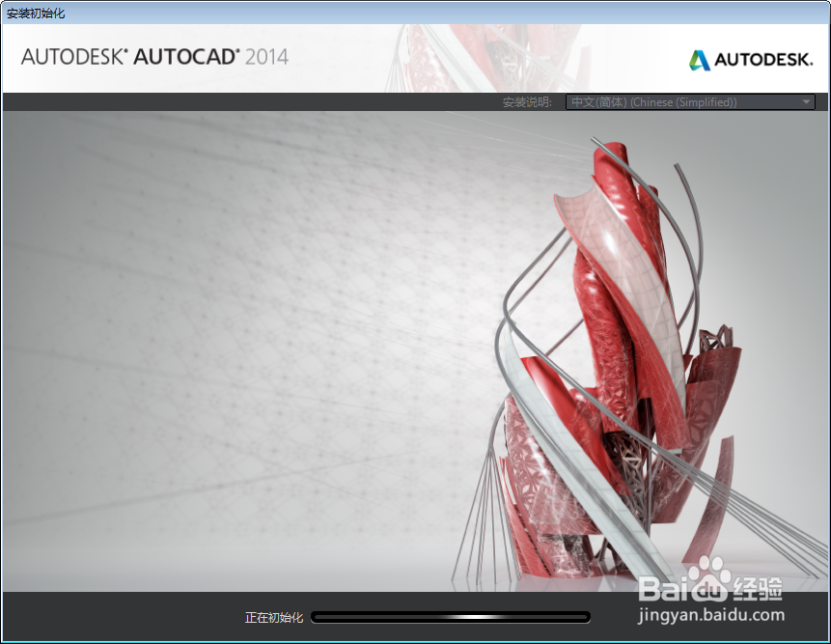Click the AUTODESK AUTOCAD 2014 title text

154,57
